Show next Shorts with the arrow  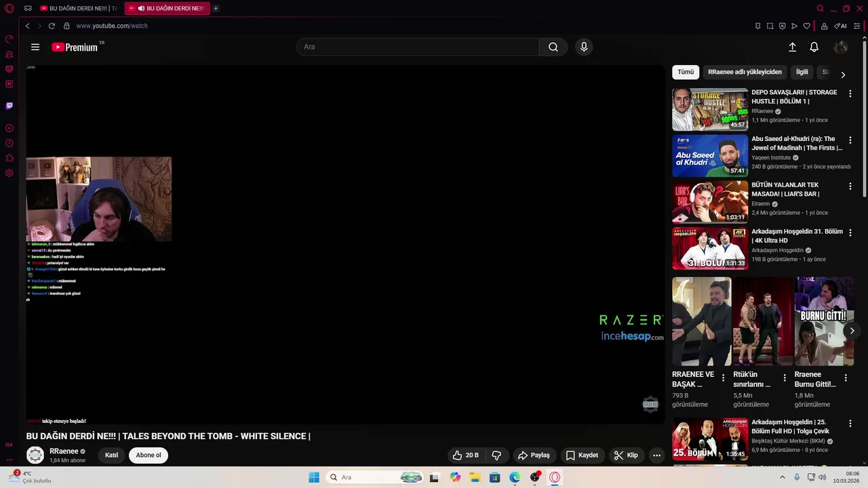852,331
